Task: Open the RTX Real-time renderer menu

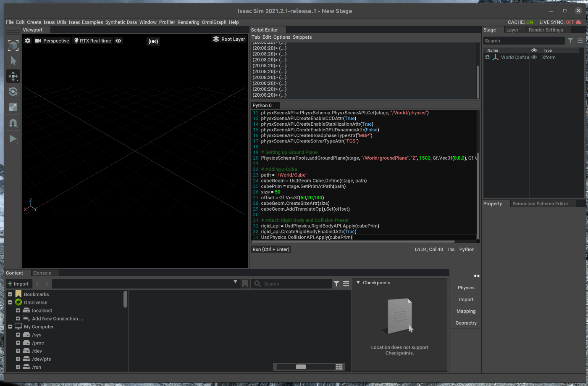Action: [92, 41]
